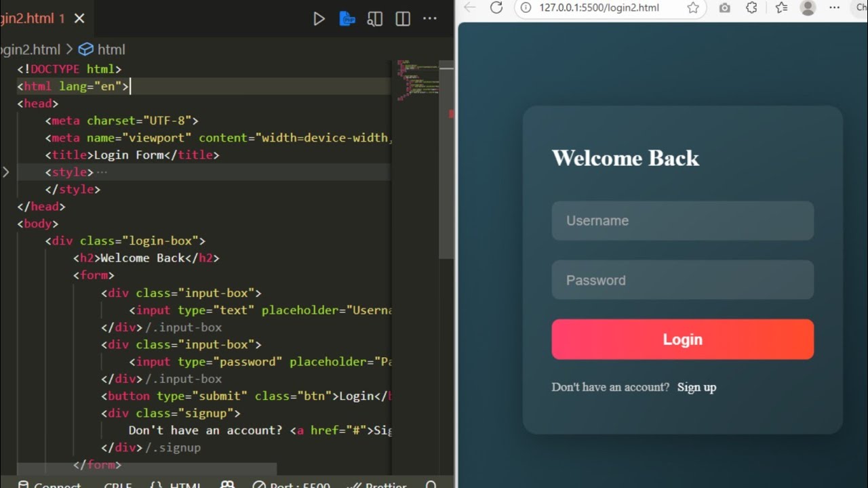This screenshot has height=488, width=868.
Task: Click the Don't have an account? text
Action: point(610,388)
